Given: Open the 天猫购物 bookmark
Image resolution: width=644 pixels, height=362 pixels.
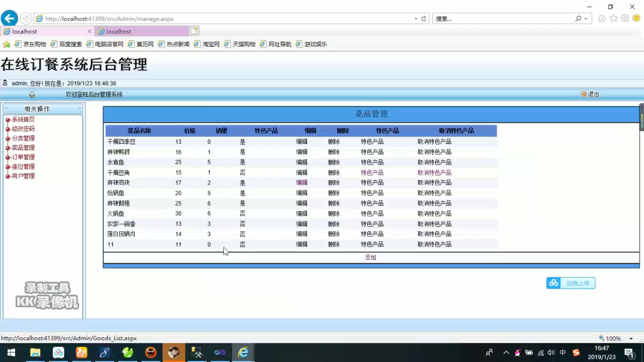Looking at the screenshot, I should 239,44.
